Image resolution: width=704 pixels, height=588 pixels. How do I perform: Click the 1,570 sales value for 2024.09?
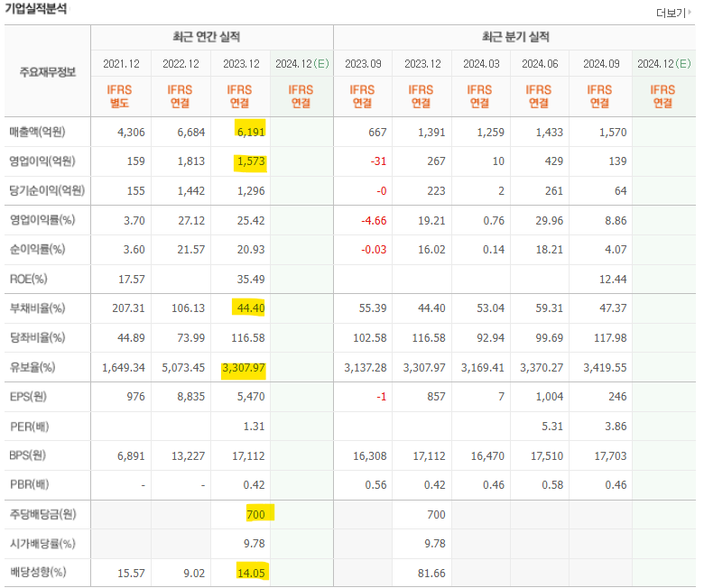coord(613,132)
